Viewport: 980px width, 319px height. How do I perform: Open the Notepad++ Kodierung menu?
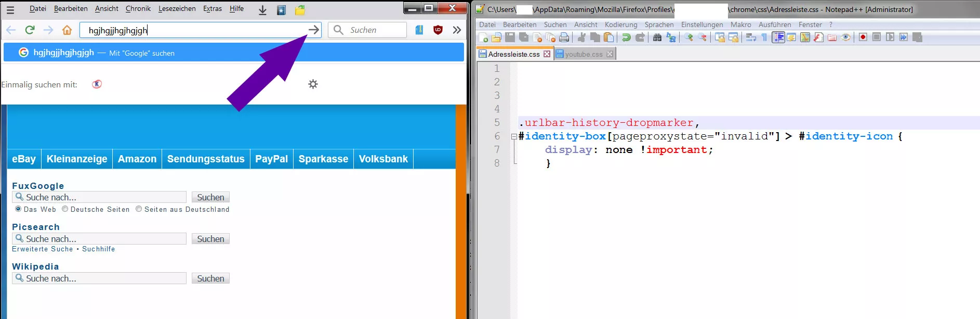[x=621, y=24]
